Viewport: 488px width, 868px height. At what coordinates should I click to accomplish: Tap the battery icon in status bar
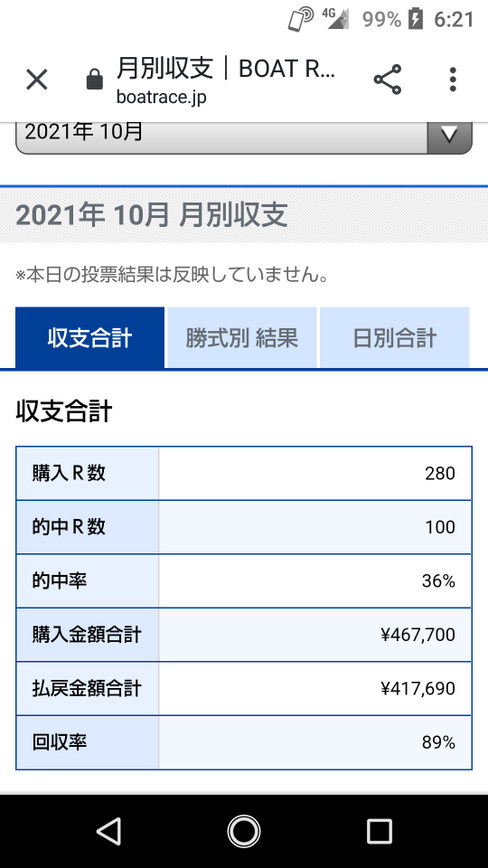click(x=416, y=19)
